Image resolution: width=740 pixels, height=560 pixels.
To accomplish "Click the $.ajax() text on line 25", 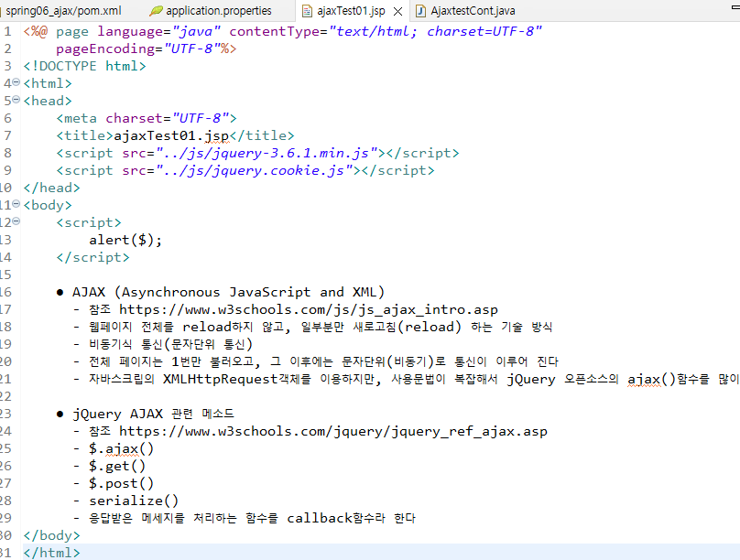I will (121, 448).
